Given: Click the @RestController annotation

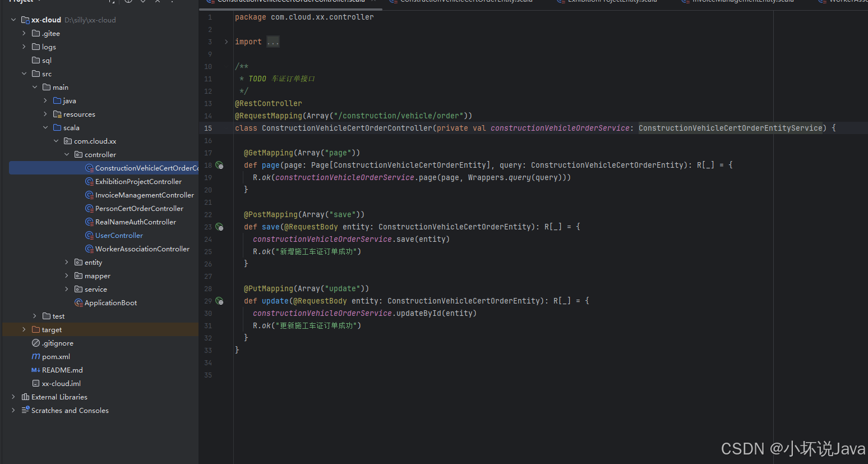Looking at the screenshot, I should pyautogui.click(x=269, y=103).
